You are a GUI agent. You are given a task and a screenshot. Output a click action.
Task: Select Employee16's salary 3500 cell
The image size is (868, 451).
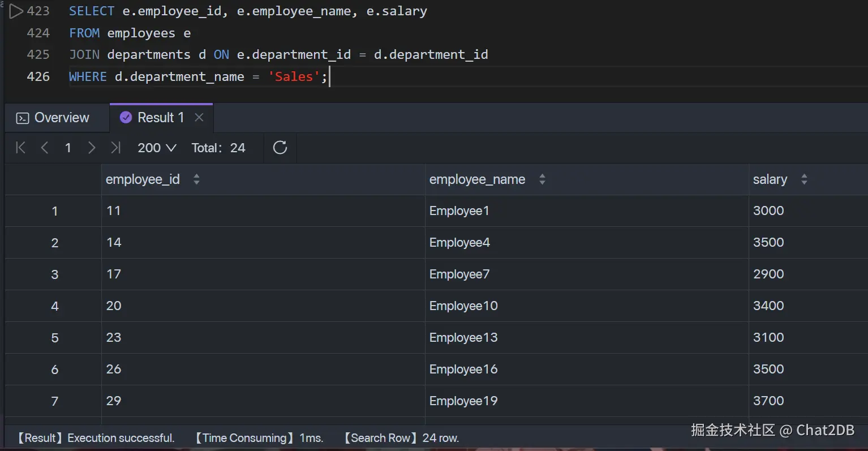pos(809,370)
